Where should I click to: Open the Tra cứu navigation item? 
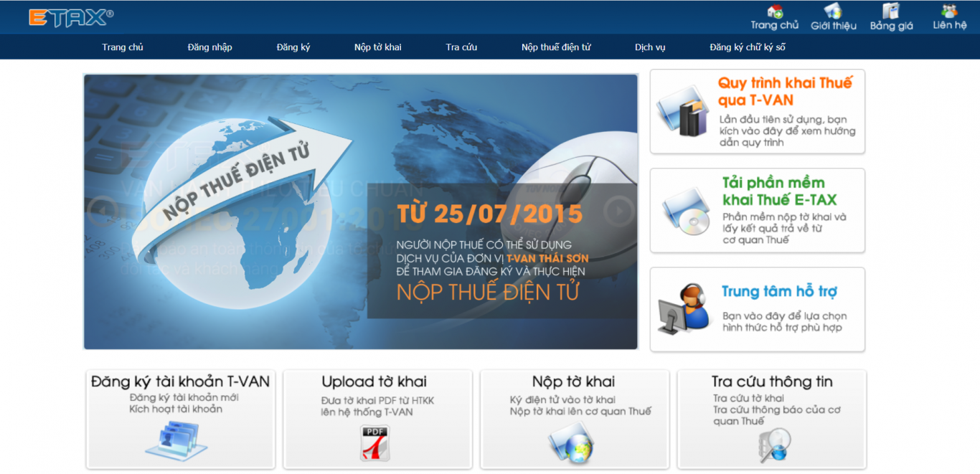tap(461, 47)
